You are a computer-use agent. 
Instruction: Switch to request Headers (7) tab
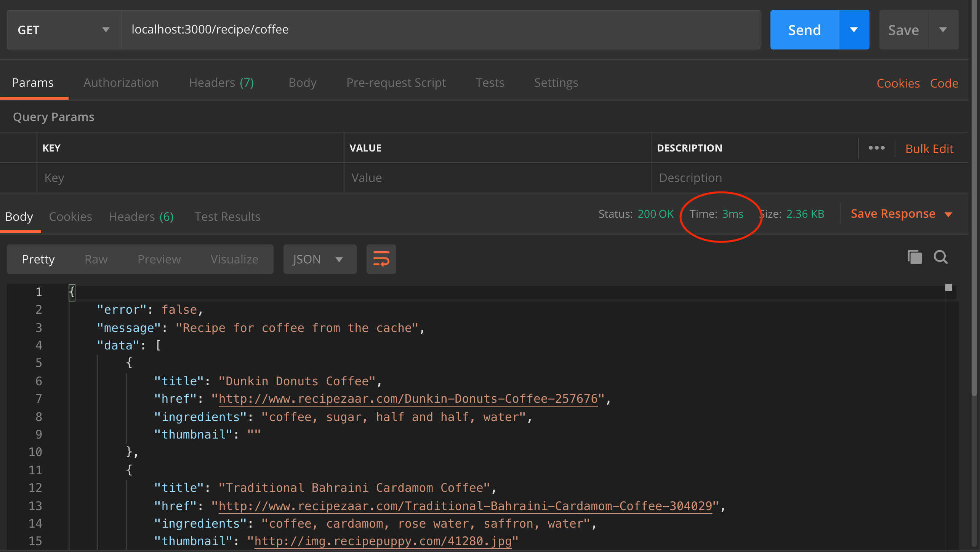pyautogui.click(x=221, y=83)
